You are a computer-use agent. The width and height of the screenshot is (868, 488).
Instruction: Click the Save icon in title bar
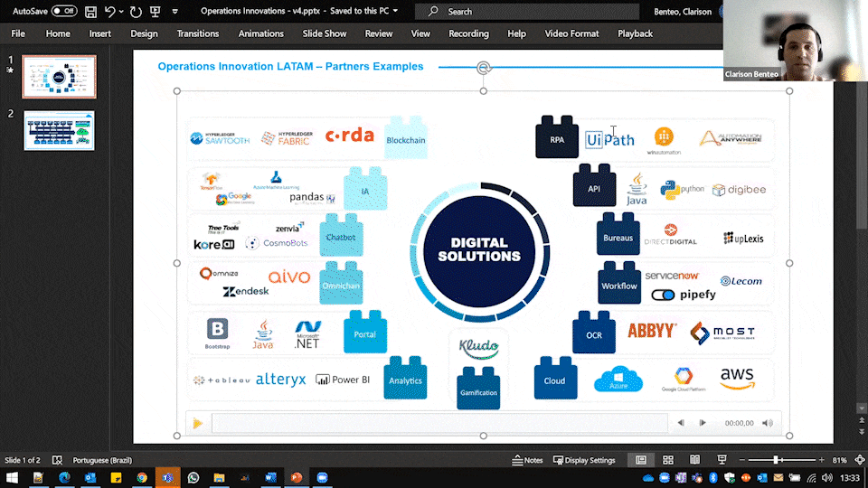pos(90,11)
